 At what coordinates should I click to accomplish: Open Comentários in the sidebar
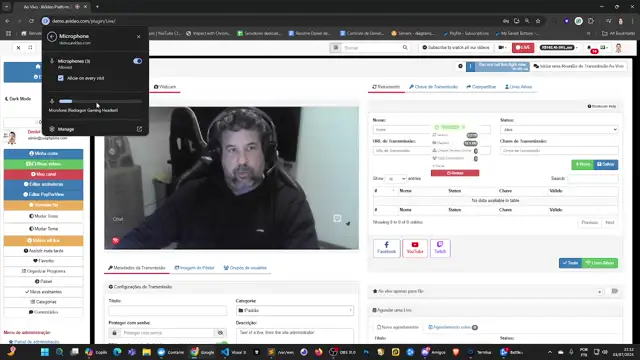coord(43,312)
